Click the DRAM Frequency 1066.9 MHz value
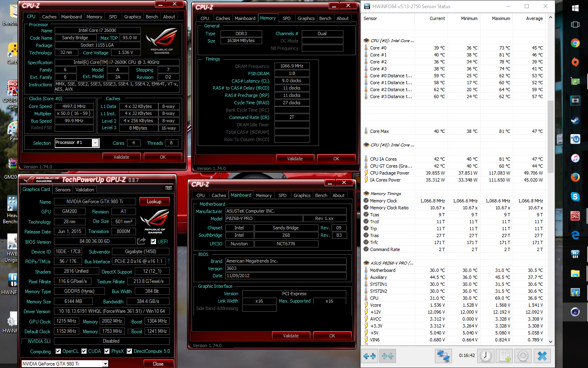This screenshot has width=588, height=368. coord(292,66)
